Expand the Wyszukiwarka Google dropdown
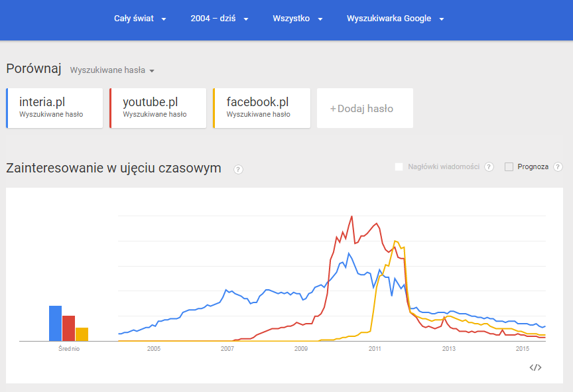Image resolution: width=573 pixels, height=392 pixels. (x=395, y=19)
